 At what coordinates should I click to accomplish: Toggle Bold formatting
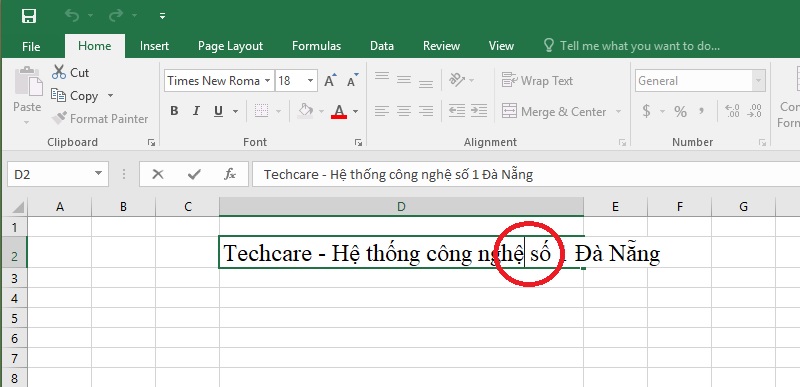[174, 111]
